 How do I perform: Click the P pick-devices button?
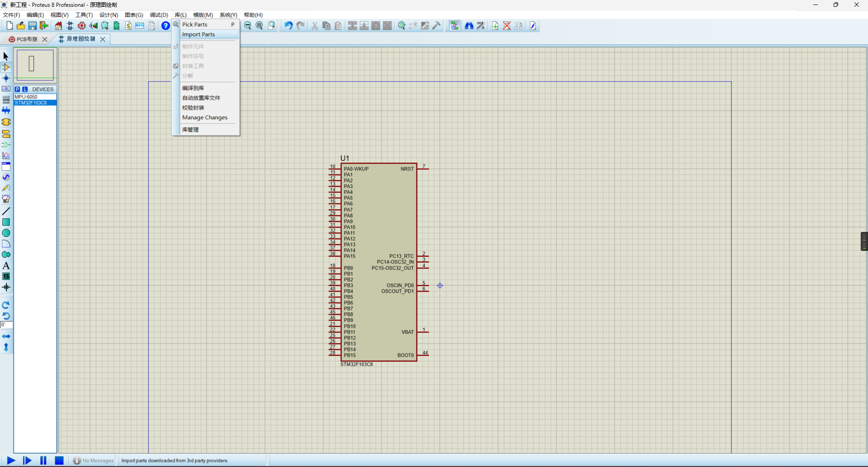[17, 89]
